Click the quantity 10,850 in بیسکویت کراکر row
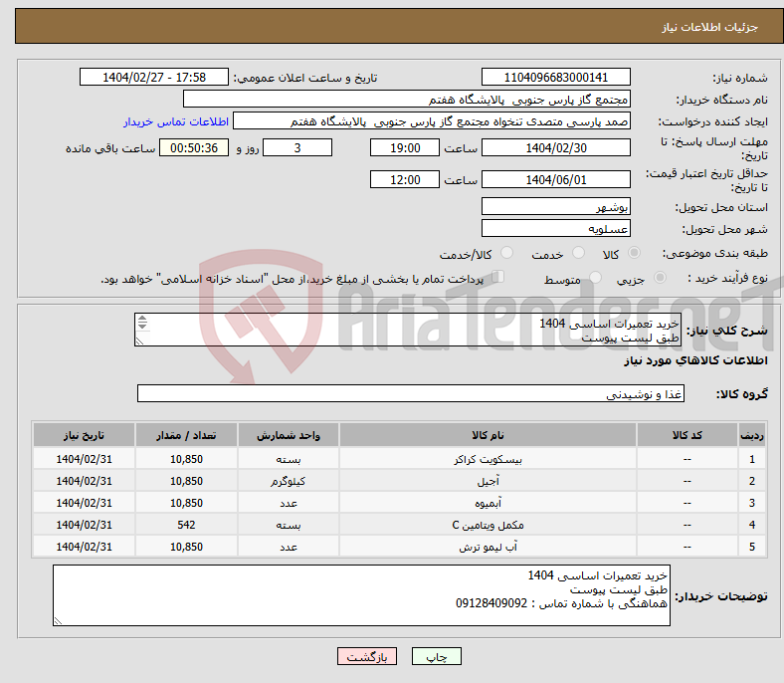 pos(186,459)
